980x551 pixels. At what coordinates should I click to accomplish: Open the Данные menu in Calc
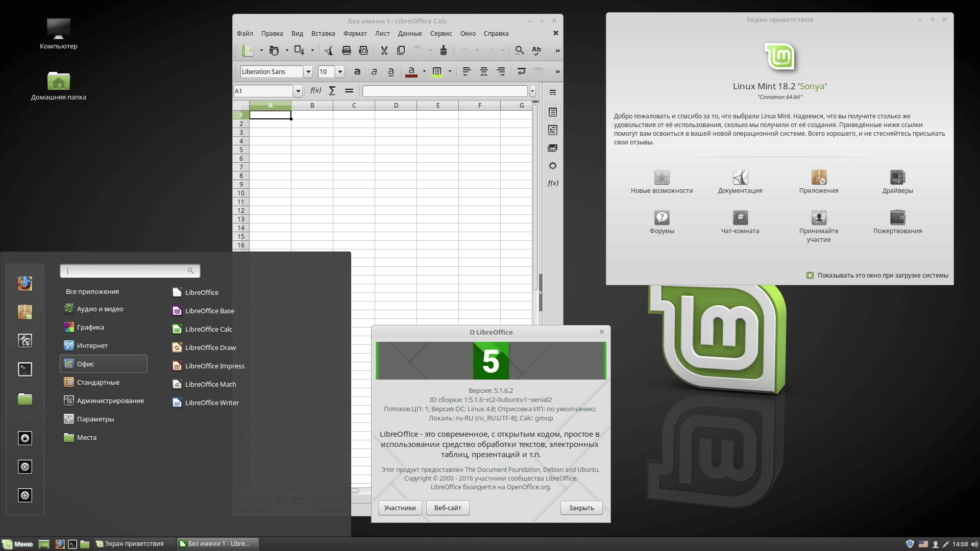coord(410,34)
